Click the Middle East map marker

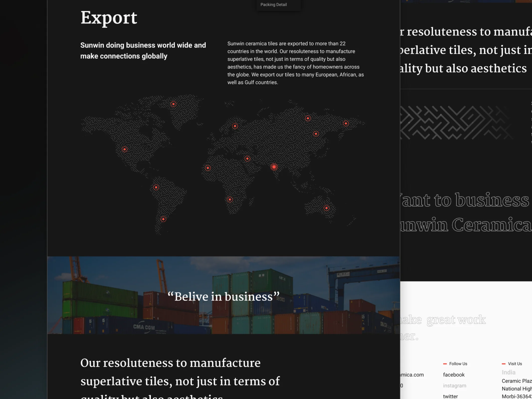pyautogui.click(x=247, y=159)
